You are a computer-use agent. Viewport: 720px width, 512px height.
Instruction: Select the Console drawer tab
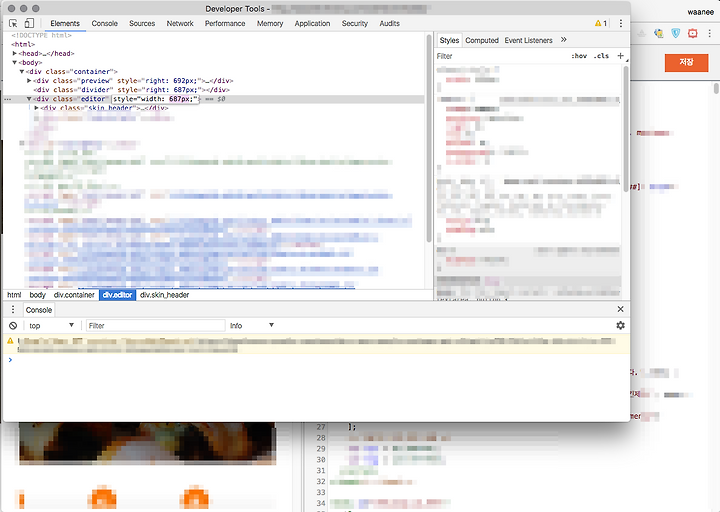[x=39, y=310]
